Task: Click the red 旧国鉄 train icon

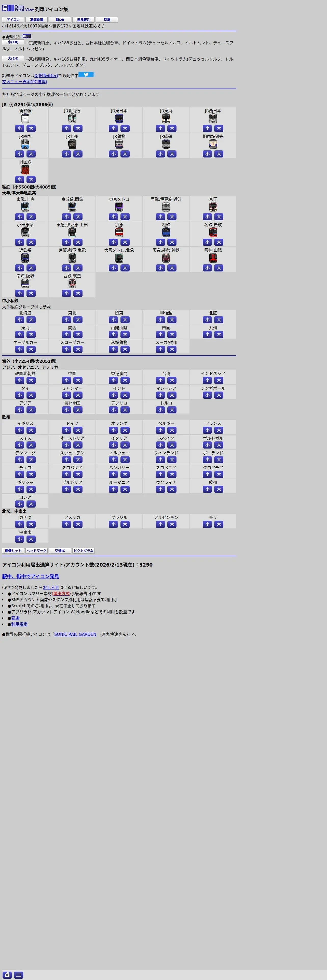Action: click(x=25, y=170)
